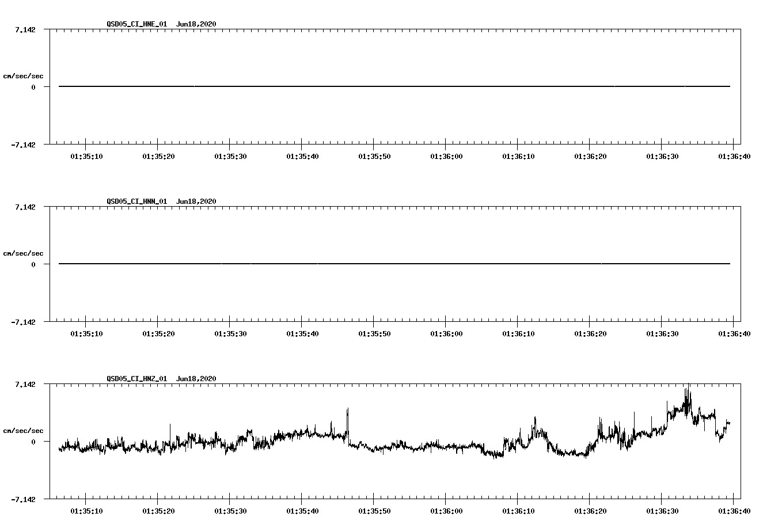Image resolution: width=782 pixels, height=532 pixels.
Task: Click the 01:35:10 time label on HNE plot
Action: pyautogui.click(x=86, y=156)
